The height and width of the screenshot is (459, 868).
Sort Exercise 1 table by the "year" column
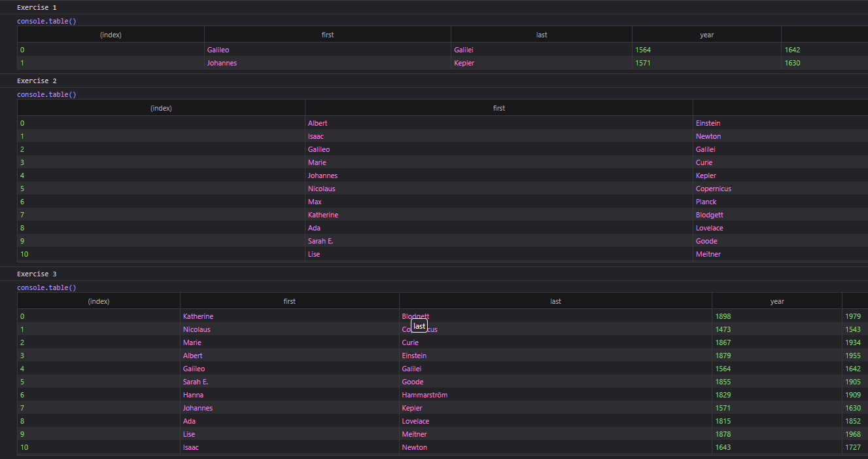tap(706, 34)
